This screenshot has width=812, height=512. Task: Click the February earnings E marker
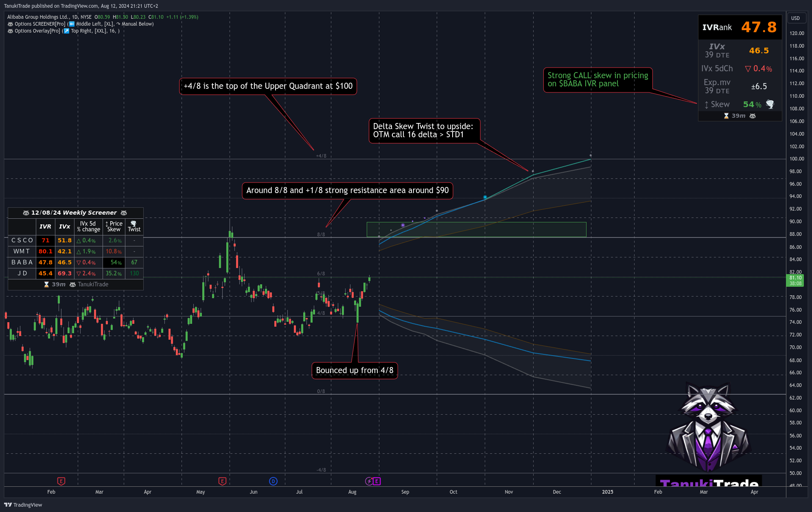click(61, 481)
